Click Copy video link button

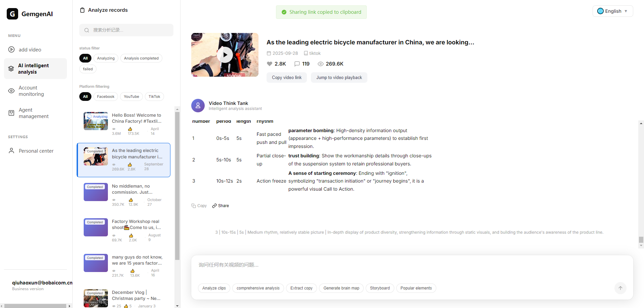[287, 78]
